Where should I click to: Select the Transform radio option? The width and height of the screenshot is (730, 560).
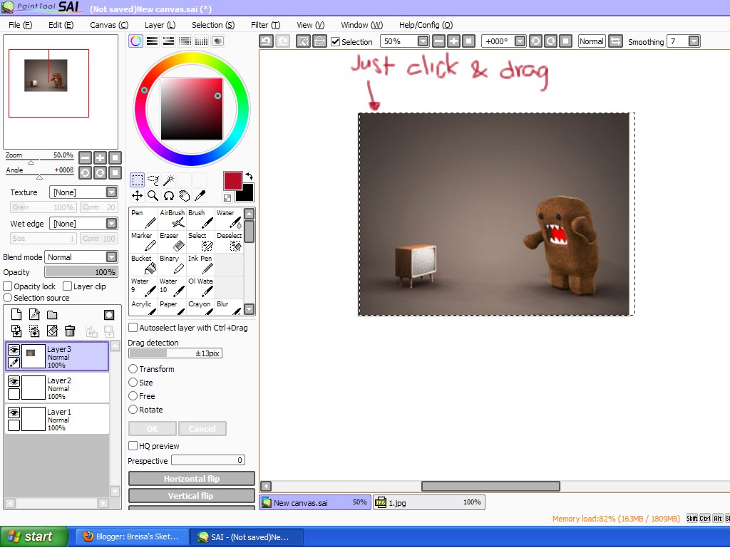click(133, 369)
